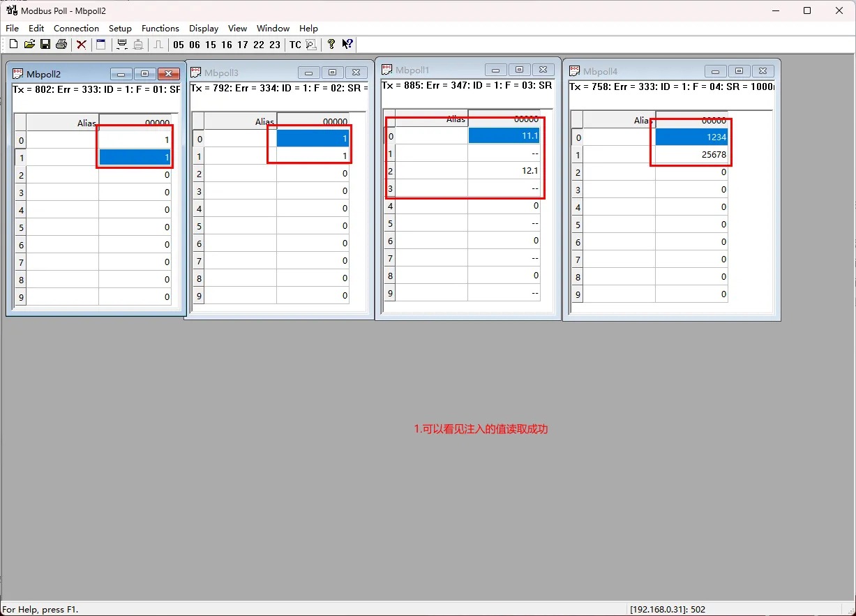The height and width of the screenshot is (616, 856).
Task: Click the Mbpoll3 window title bar
Action: tap(244, 73)
